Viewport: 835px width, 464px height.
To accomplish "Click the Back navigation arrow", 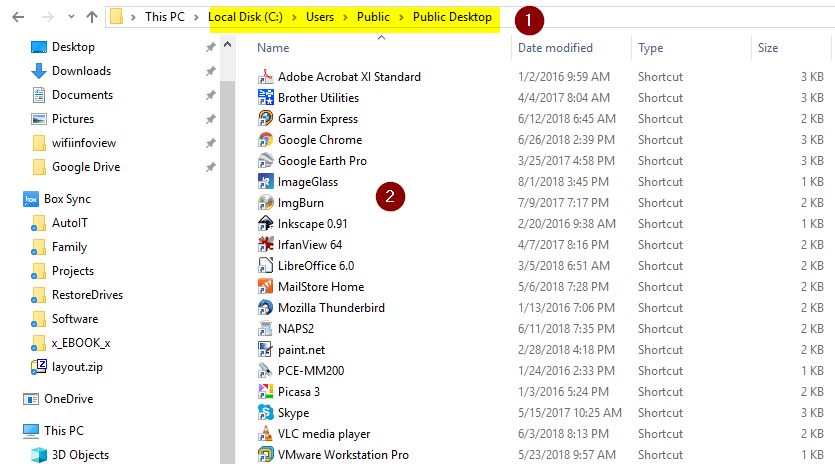I will (x=18, y=17).
